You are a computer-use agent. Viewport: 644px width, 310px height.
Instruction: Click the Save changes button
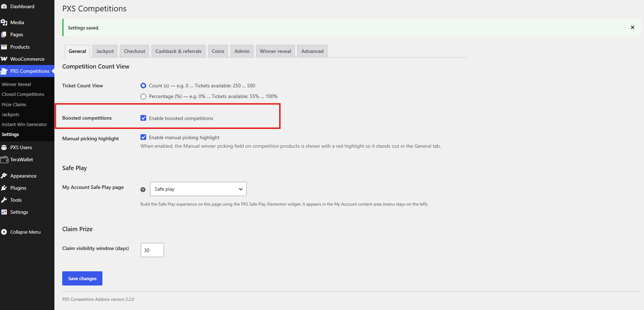(82, 278)
